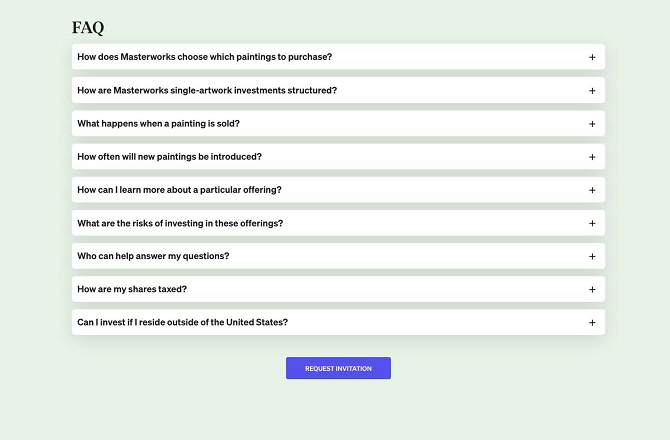Open "Can I invest if I reside outside" text
Screen dimensions: 670x440
coord(182,322)
